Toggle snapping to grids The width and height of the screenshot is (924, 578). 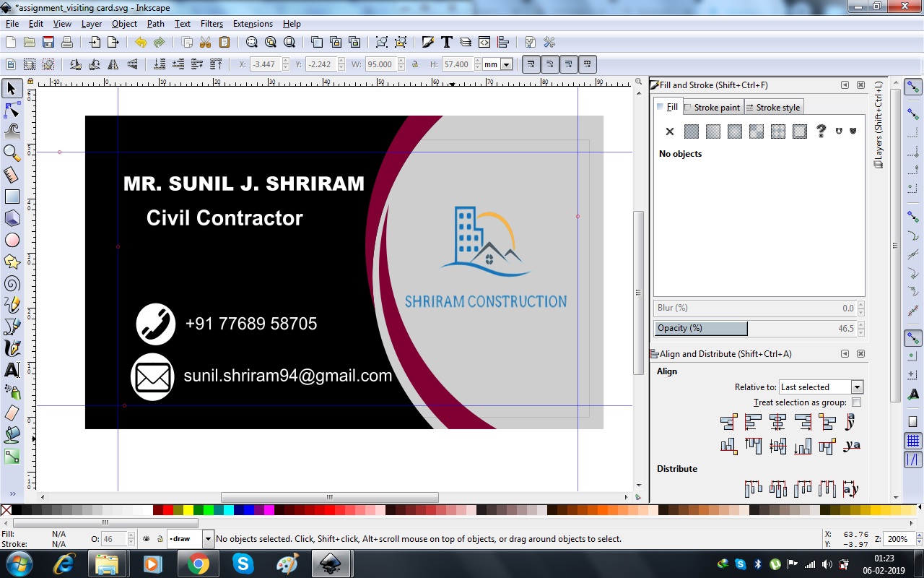(x=913, y=440)
